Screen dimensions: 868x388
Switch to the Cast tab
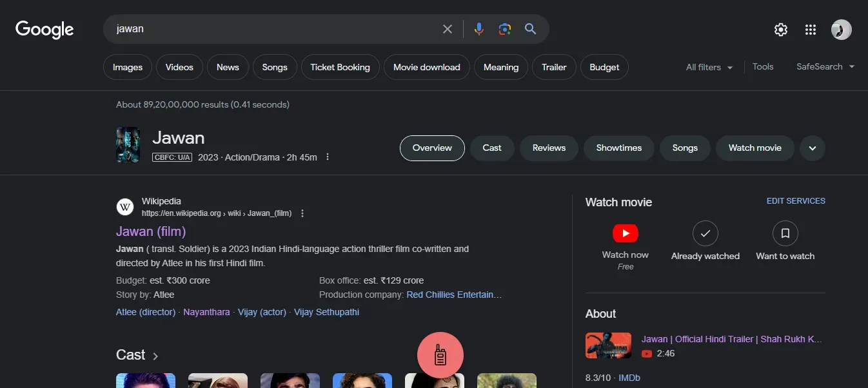point(492,148)
